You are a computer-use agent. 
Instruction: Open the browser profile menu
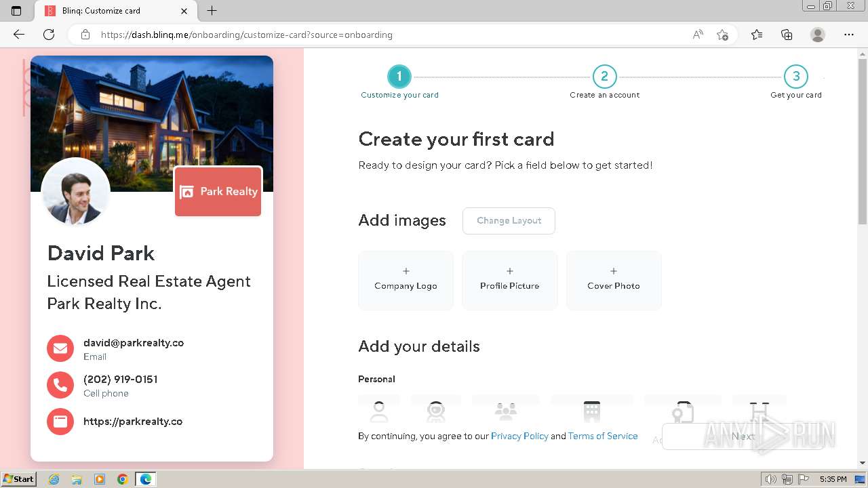818,35
